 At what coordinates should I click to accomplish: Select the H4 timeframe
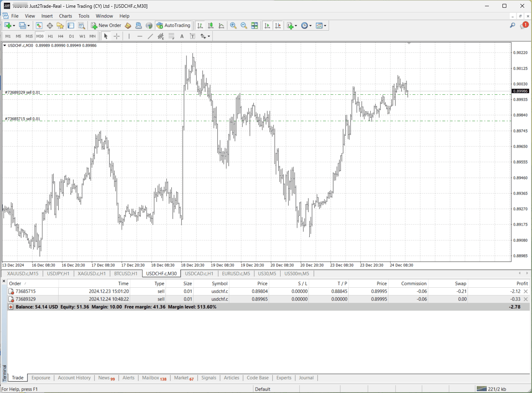pos(61,36)
